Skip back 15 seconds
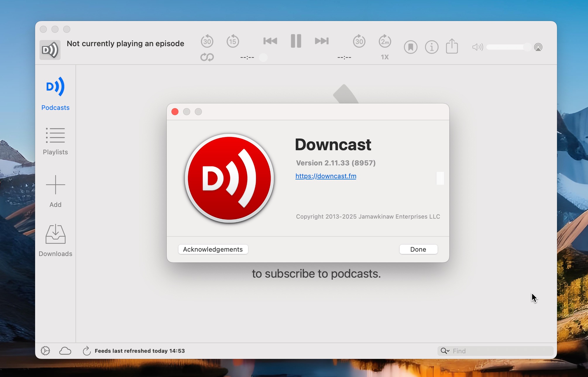Screen dimensions: 588x377 (x=233, y=41)
